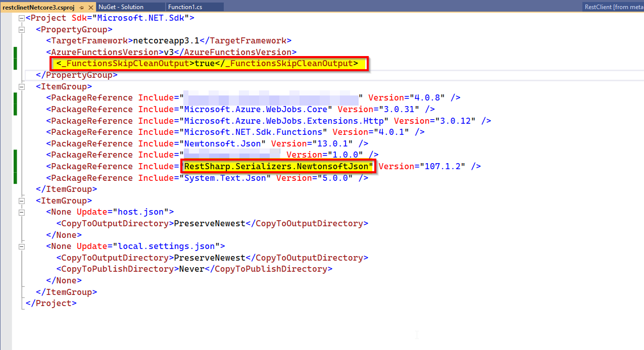
Task: Collapse the ItemGroup containing None Update entries
Action: (21, 201)
